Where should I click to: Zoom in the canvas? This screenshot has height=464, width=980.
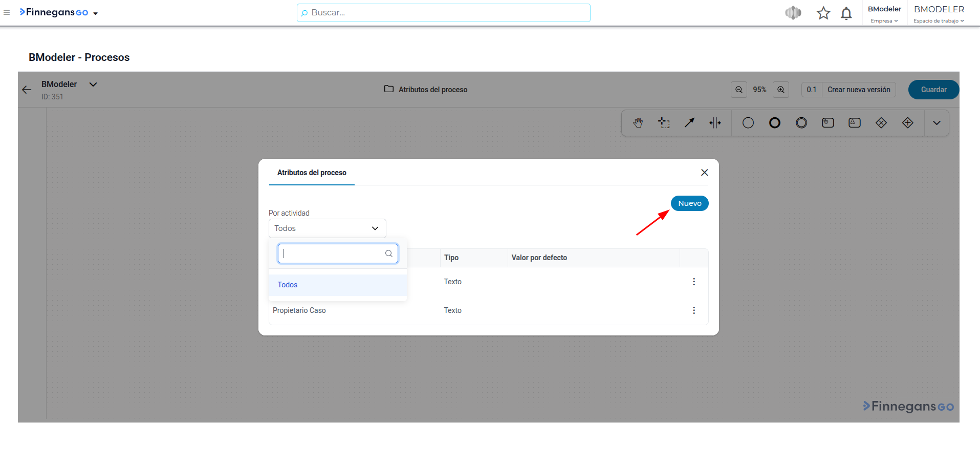pyautogui.click(x=781, y=90)
